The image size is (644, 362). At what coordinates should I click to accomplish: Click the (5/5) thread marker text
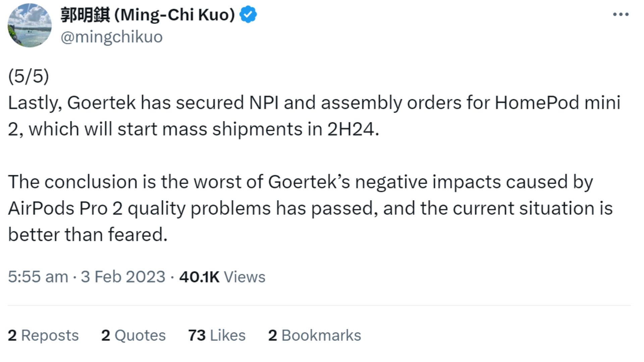[x=29, y=76]
